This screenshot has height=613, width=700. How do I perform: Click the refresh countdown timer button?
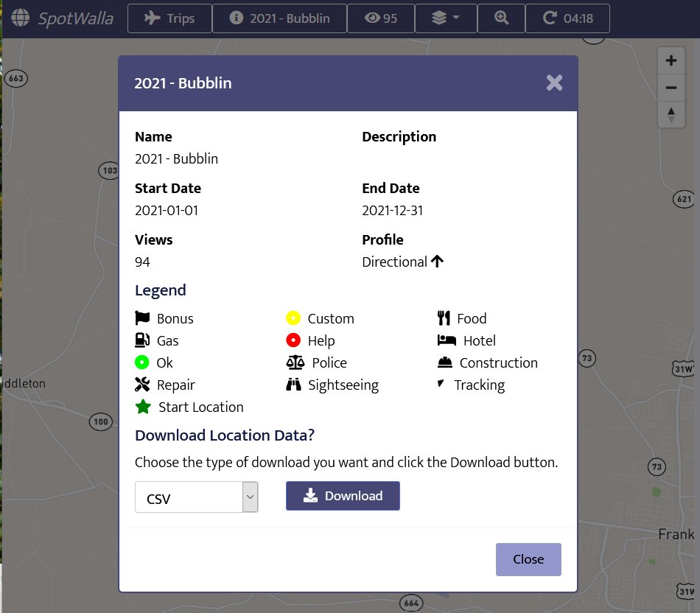567,18
